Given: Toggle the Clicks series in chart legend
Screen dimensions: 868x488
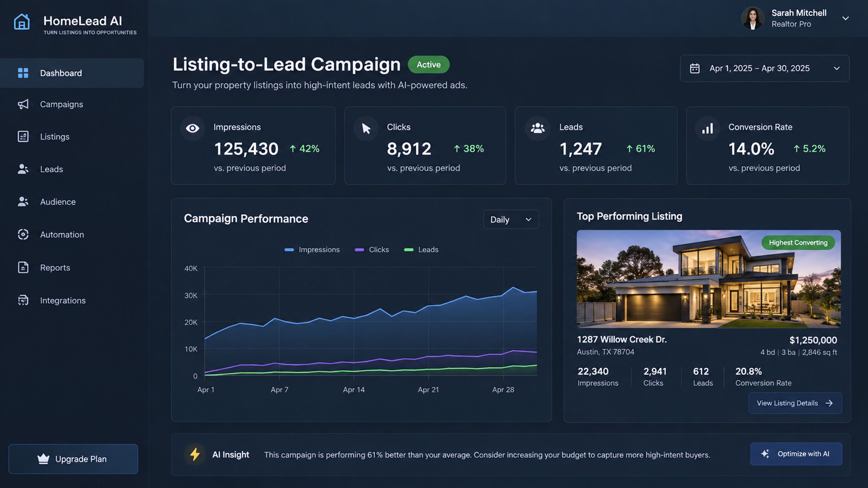Looking at the screenshot, I should tap(372, 250).
